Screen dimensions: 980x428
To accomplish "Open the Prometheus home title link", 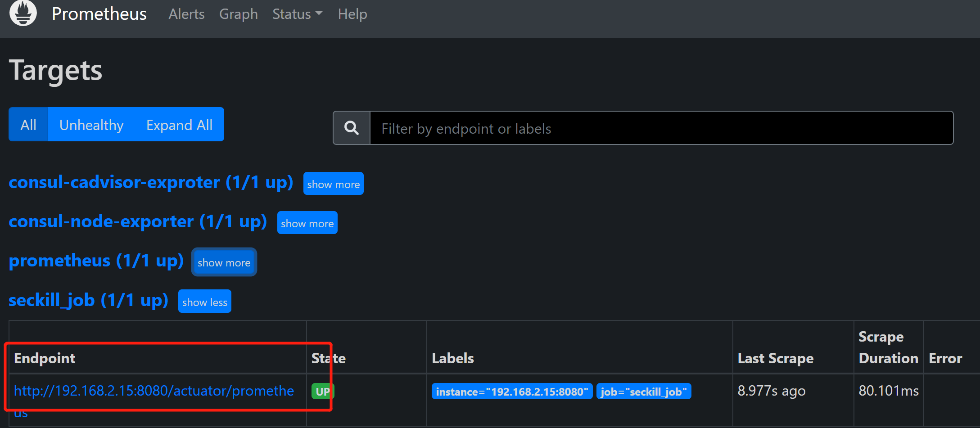I will tap(99, 14).
